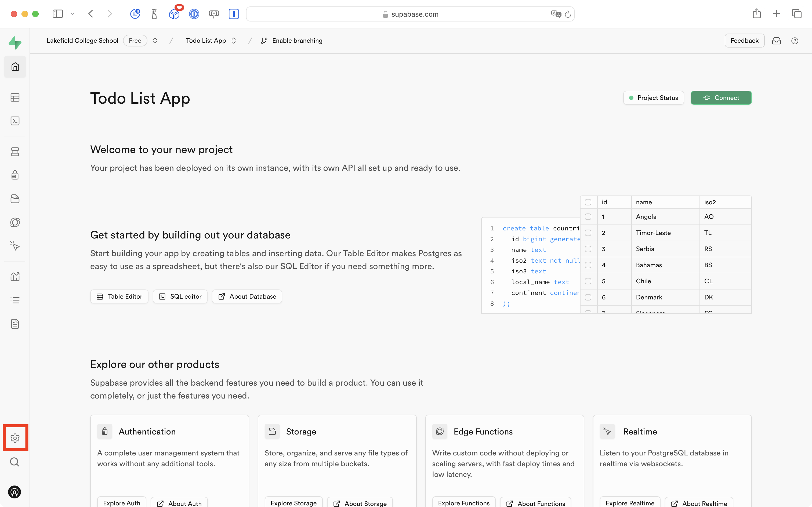This screenshot has height=507, width=812.
Task: Expand Lakefield College School organization switcher
Action: coord(155,41)
